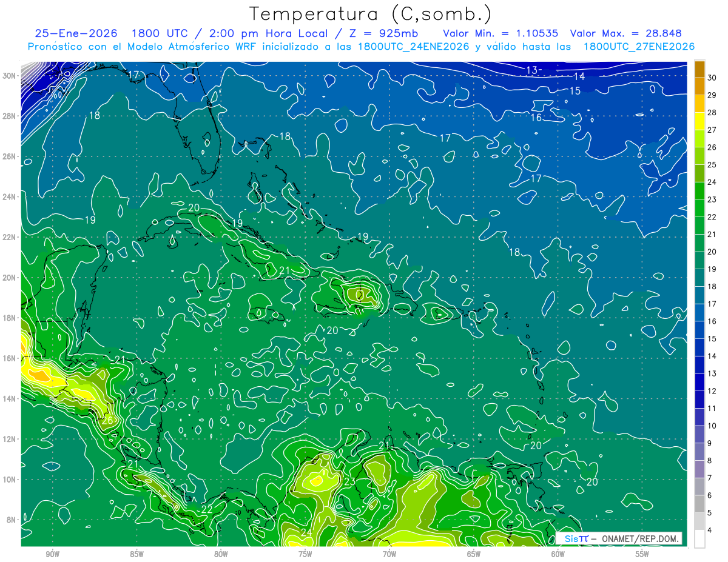728x562 pixels.
Task: Click the SisPi ONAMET/REP.DOM. logo box
Action: point(618,538)
